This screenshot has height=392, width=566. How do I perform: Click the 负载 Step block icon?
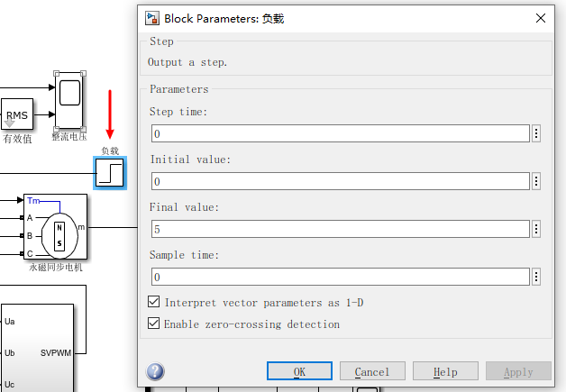(110, 172)
